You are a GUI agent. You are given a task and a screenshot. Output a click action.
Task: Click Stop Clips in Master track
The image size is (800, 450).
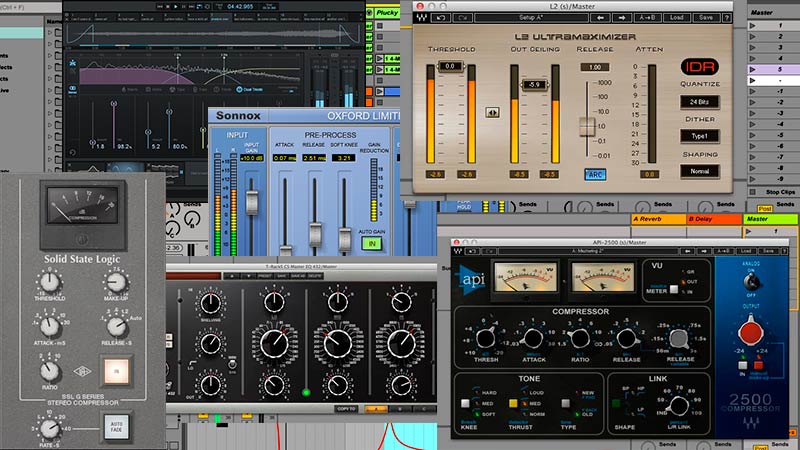(x=781, y=192)
